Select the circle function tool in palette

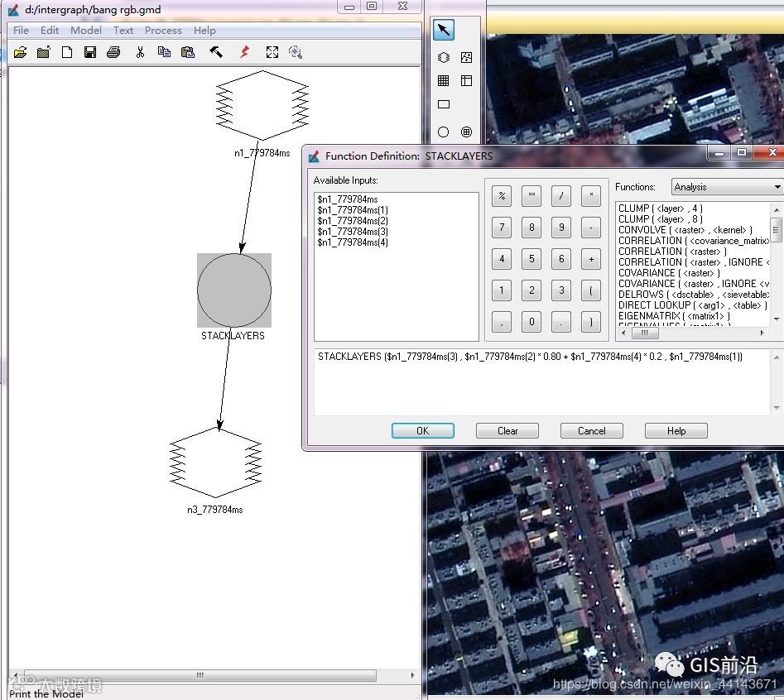pos(444,132)
